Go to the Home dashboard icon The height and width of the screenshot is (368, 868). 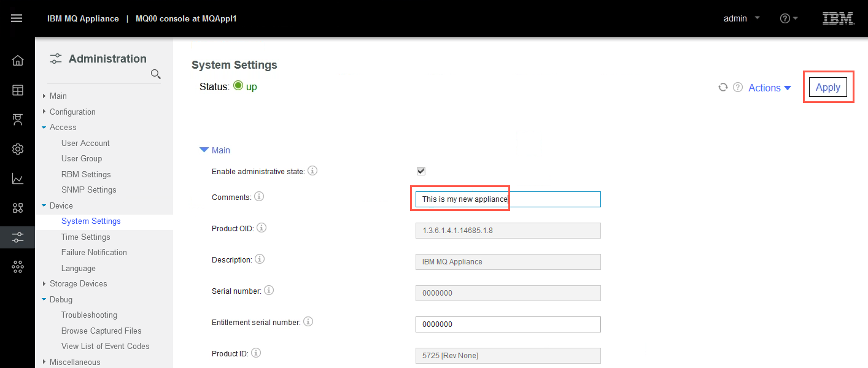point(18,60)
